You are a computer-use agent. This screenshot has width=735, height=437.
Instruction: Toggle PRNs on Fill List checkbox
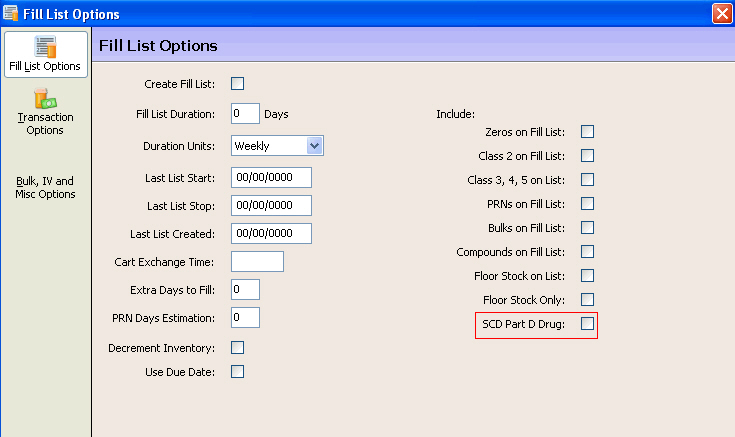click(587, 203)
